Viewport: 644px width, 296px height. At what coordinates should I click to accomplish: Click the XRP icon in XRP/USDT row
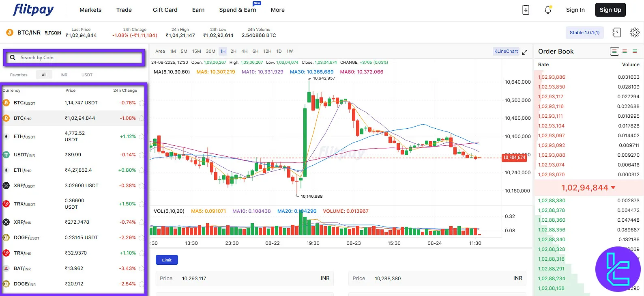click(6, 186)
